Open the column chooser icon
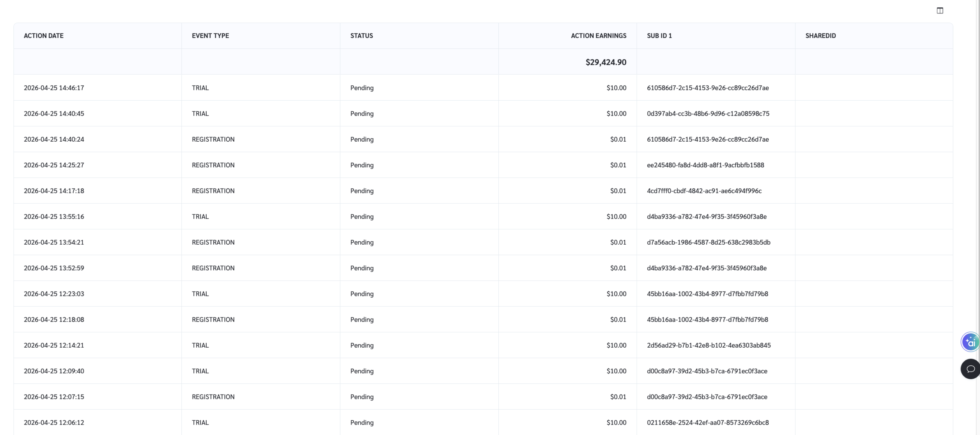 940,11
